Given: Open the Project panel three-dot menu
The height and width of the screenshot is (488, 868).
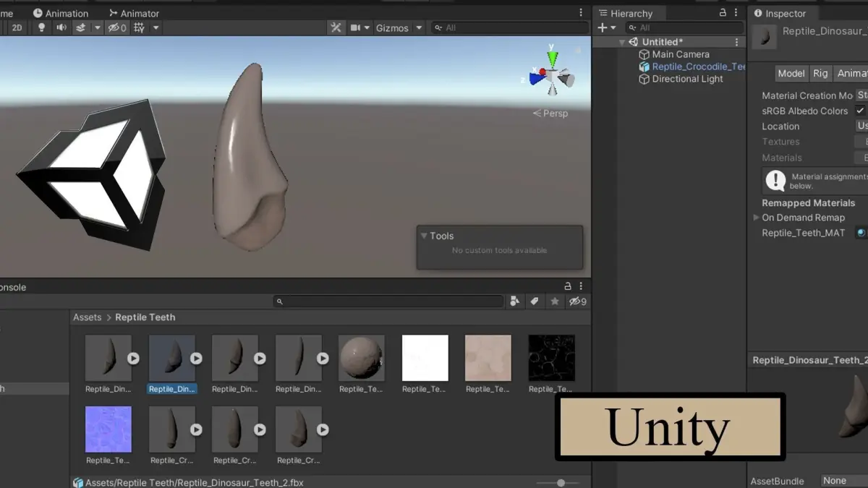Looking at the screenshot, I should click(581, 286).
